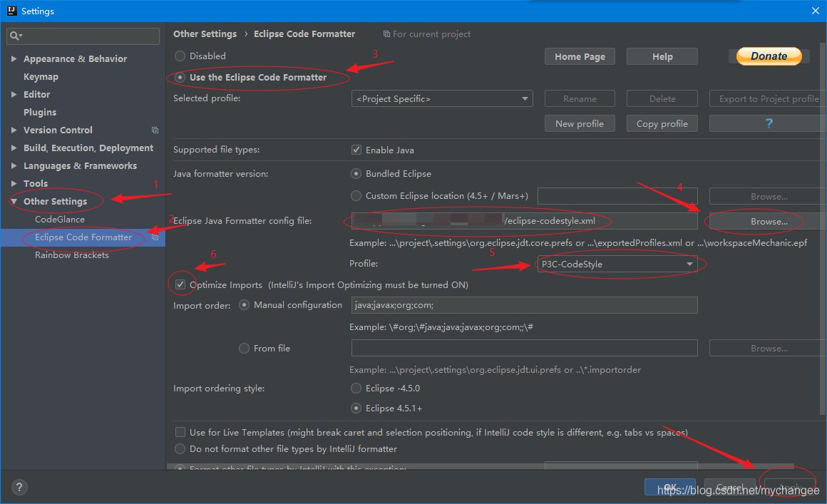The width and height of the screenshot is (827, 504).
Task: Click the Manual configuration import order field
Action: pos(524,305)
